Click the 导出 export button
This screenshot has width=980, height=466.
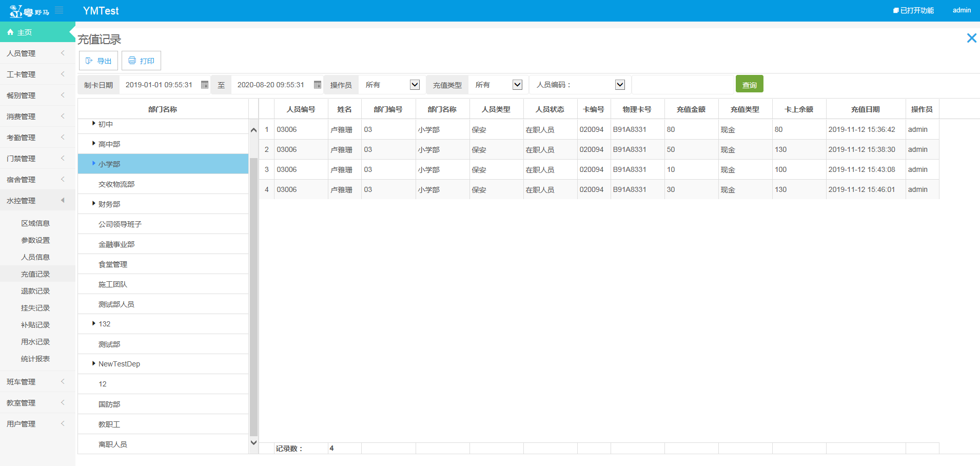pos(99,61)
